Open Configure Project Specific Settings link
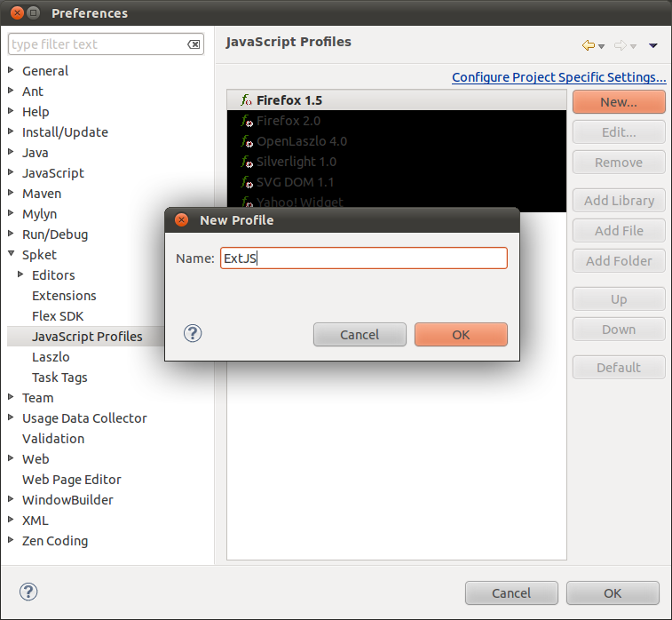 click(558, 77)
